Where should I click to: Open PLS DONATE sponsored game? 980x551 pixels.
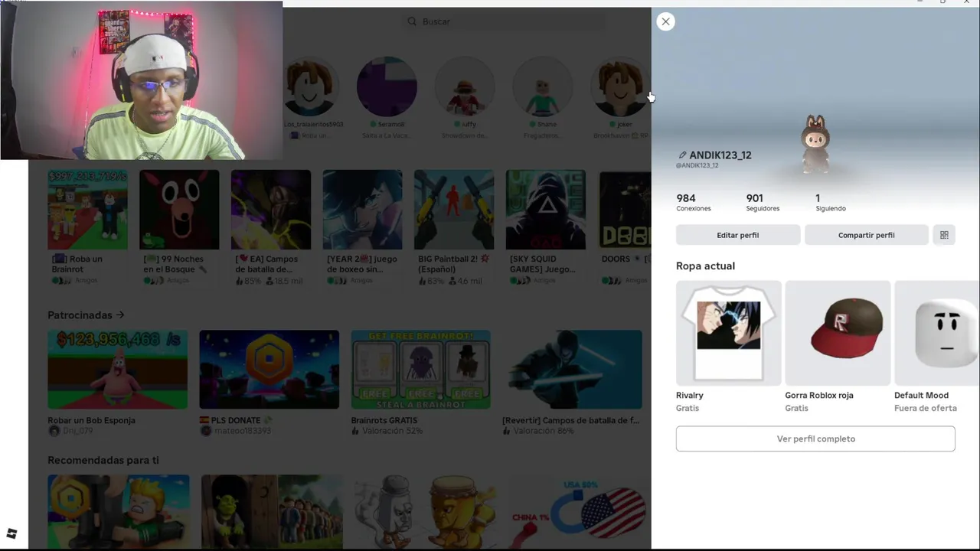pos(269,383)
